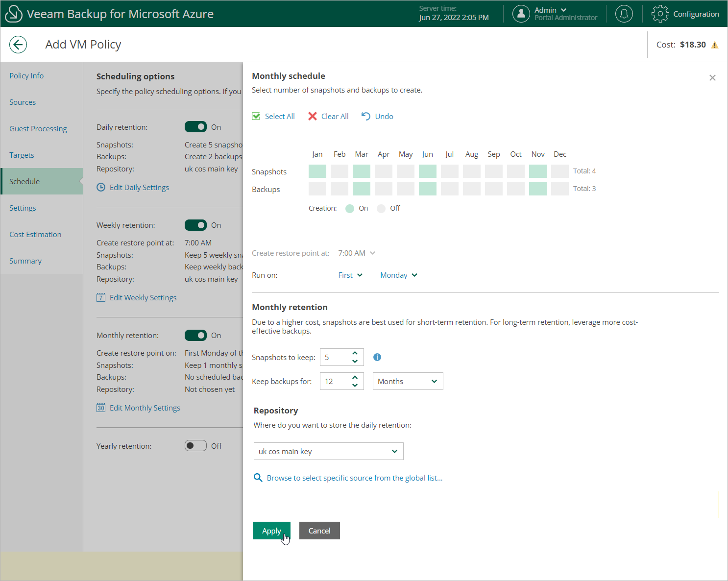Image resolution: width=728 pixels, height=581 pixels.
Task: Open Create restore point time dropdown
Action: click(x=357, y=253)
